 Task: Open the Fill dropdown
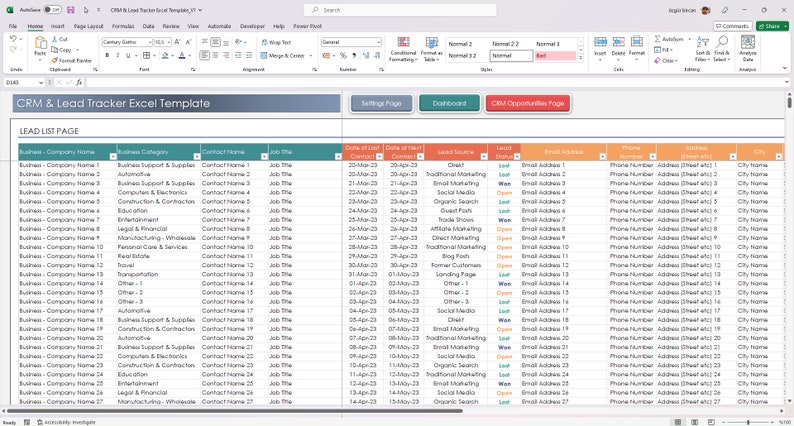663,50
